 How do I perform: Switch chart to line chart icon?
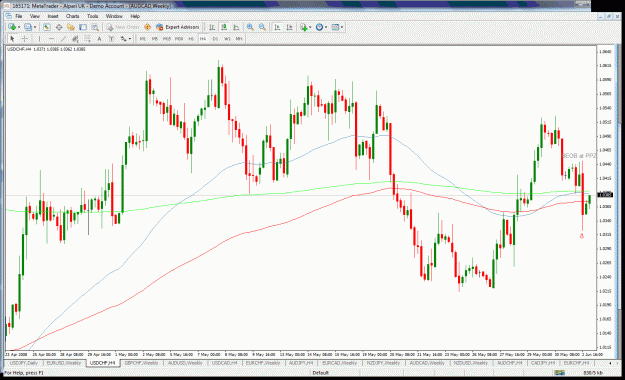236,27
